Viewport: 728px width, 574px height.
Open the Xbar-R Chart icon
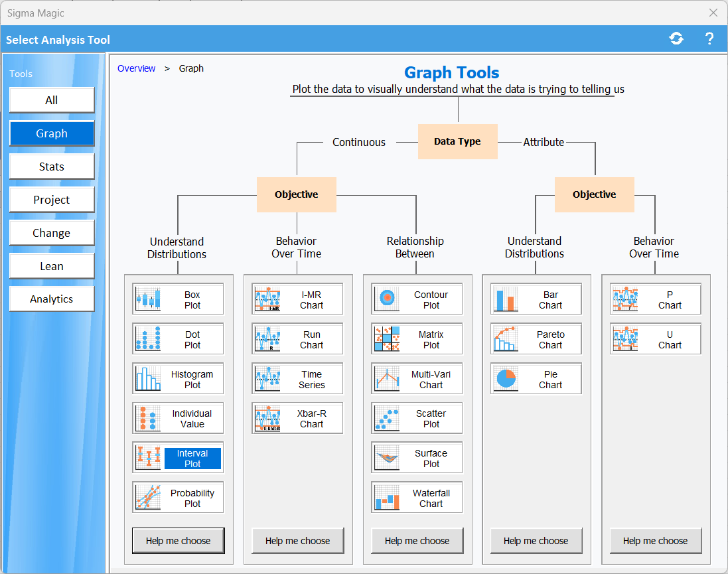267,418
